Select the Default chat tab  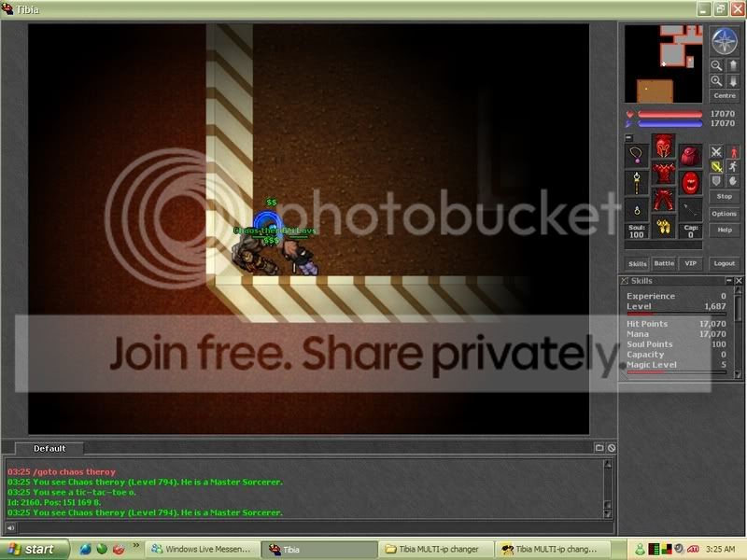pyautogui.click(x=49, y=449)
